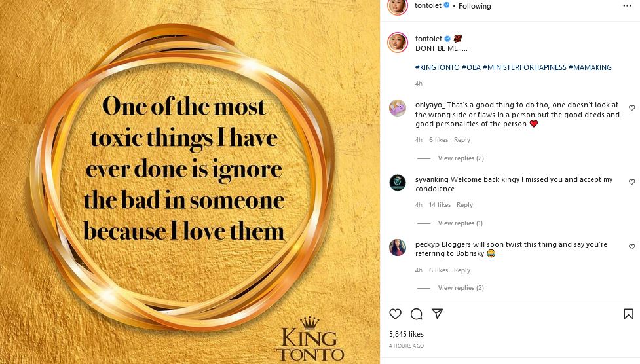View the 5,845 likes list
Image resolution: width=640 pixels, height=364 pixels.
[406, 335]
